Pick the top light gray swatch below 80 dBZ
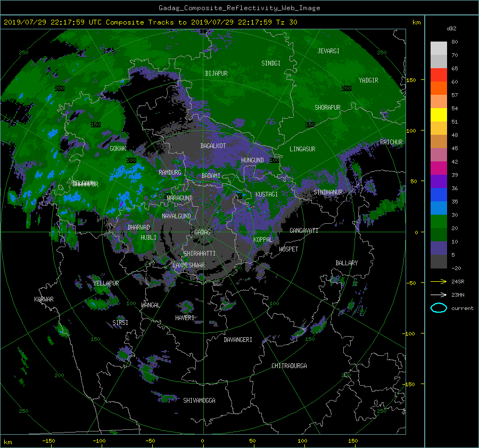This screenshot has height=448, width=479. point(439,48)
